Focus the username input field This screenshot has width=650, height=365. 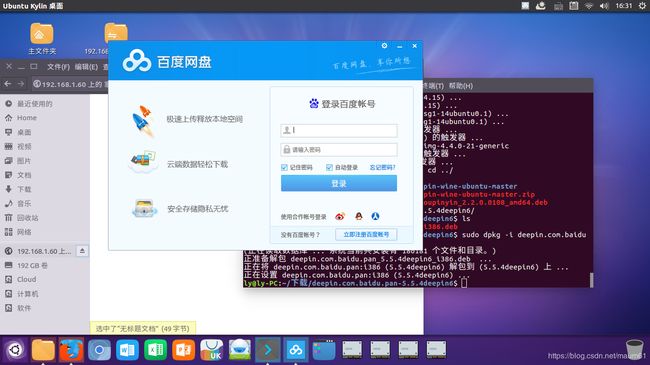click(339, 130)
